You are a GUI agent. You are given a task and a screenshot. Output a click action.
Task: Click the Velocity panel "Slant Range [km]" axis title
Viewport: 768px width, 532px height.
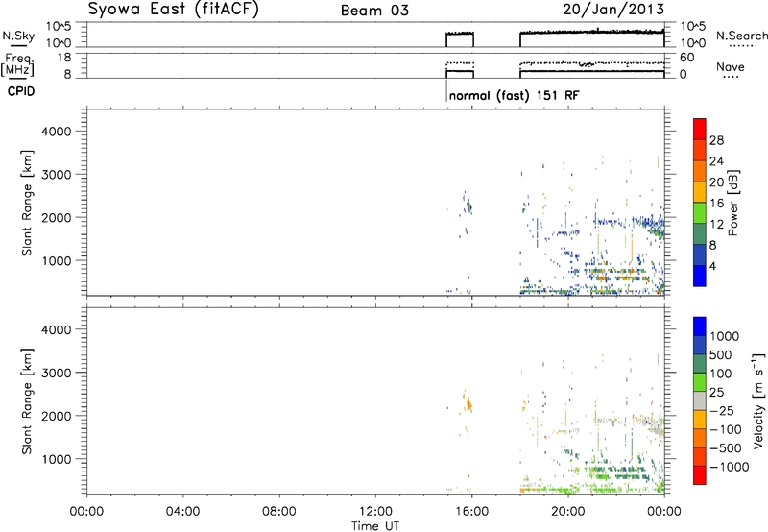click(27, 401)
